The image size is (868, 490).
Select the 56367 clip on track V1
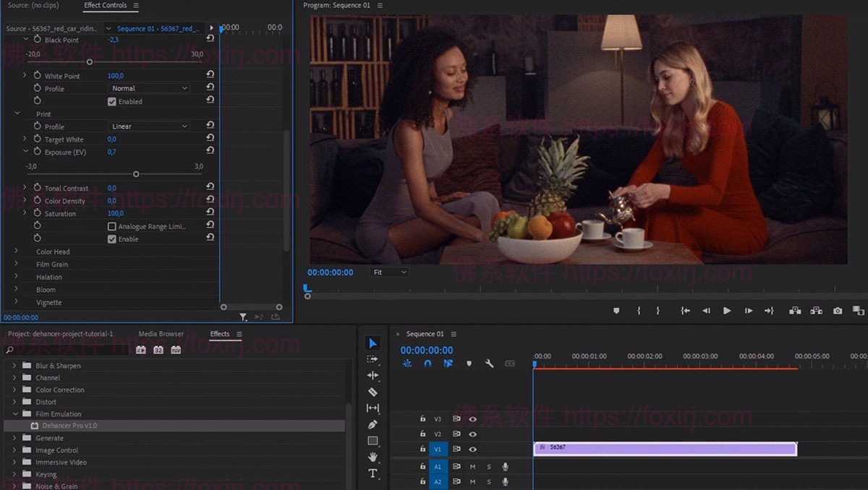[x=664, y=449]
